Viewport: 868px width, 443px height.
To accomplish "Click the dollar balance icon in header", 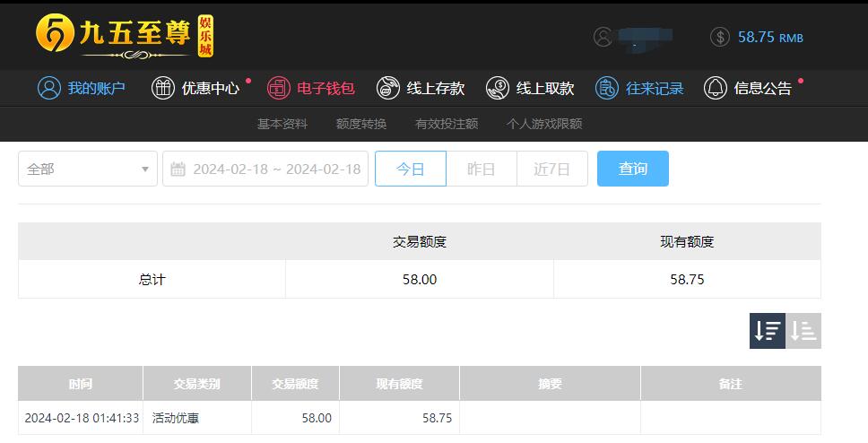I will point(720,37).
